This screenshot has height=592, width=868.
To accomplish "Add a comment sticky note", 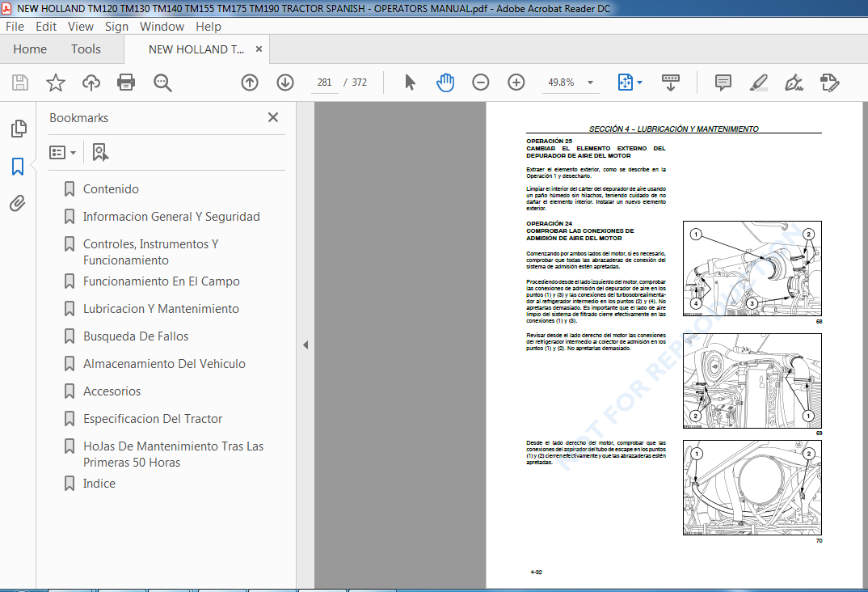I will [x=723, y=82].
